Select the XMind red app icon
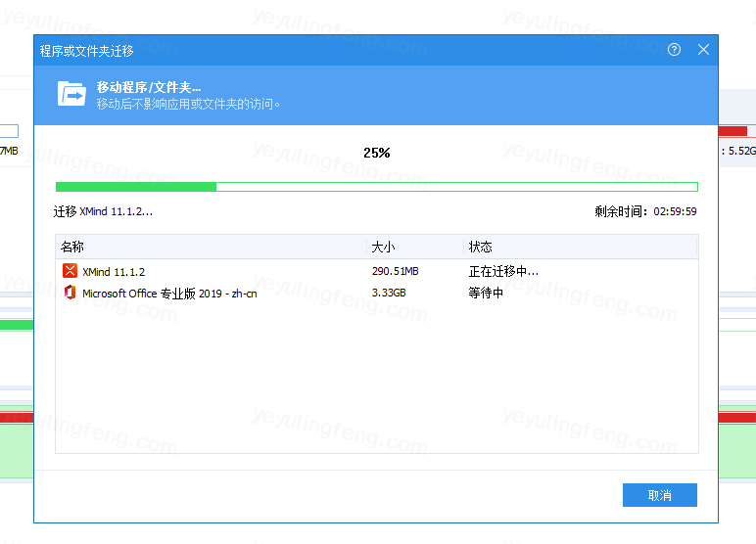 [x=70, y=271]
